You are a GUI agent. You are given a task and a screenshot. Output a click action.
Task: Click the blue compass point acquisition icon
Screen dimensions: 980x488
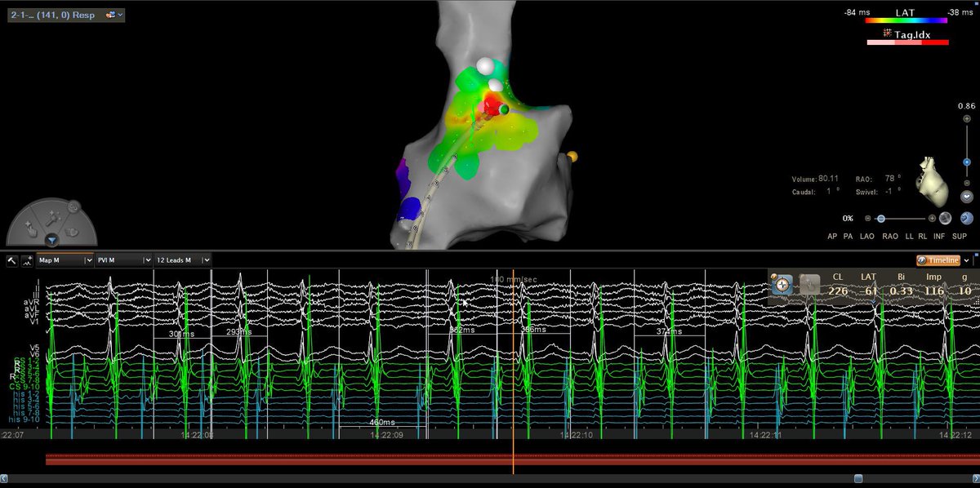pos(782,284)
